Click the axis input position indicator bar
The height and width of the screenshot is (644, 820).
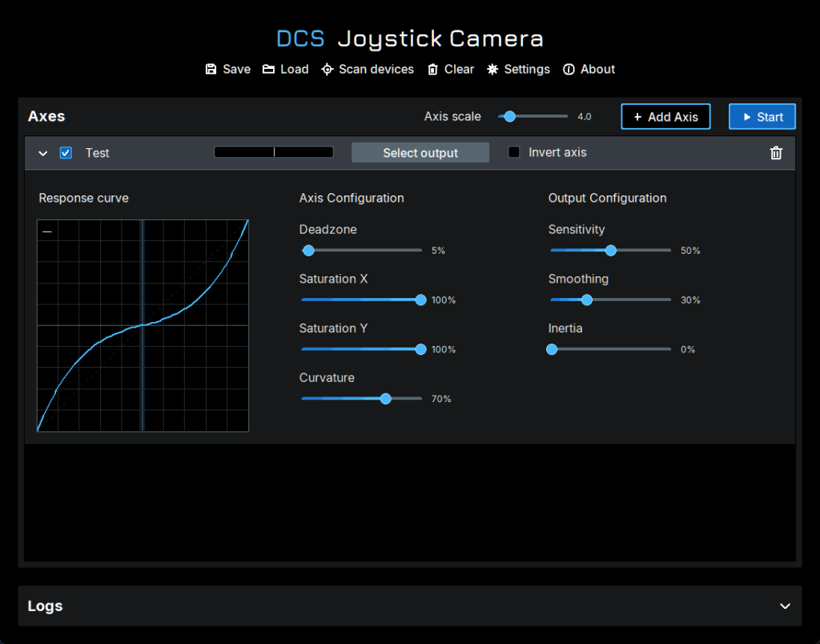tap(274, 152)
